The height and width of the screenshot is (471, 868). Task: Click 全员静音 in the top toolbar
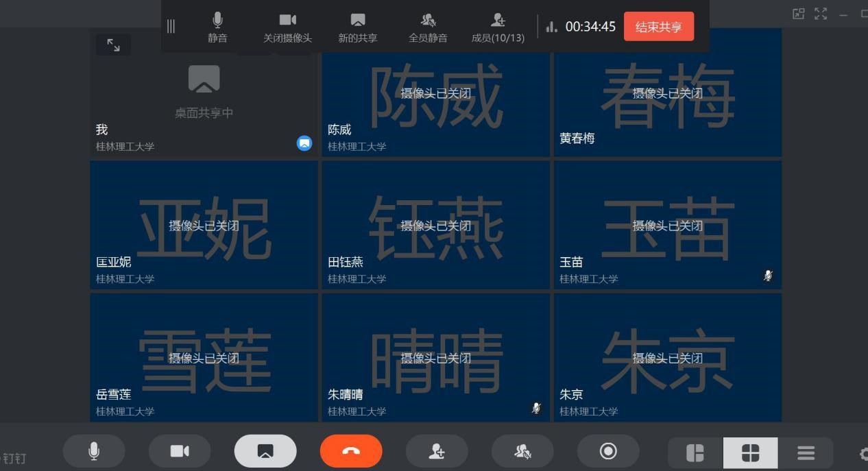pos(428,27)
